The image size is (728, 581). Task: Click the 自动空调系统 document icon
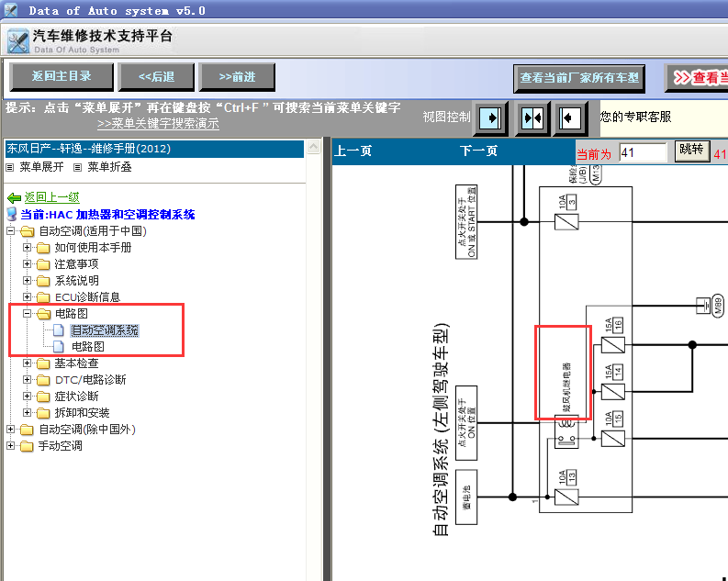point(58,330)
